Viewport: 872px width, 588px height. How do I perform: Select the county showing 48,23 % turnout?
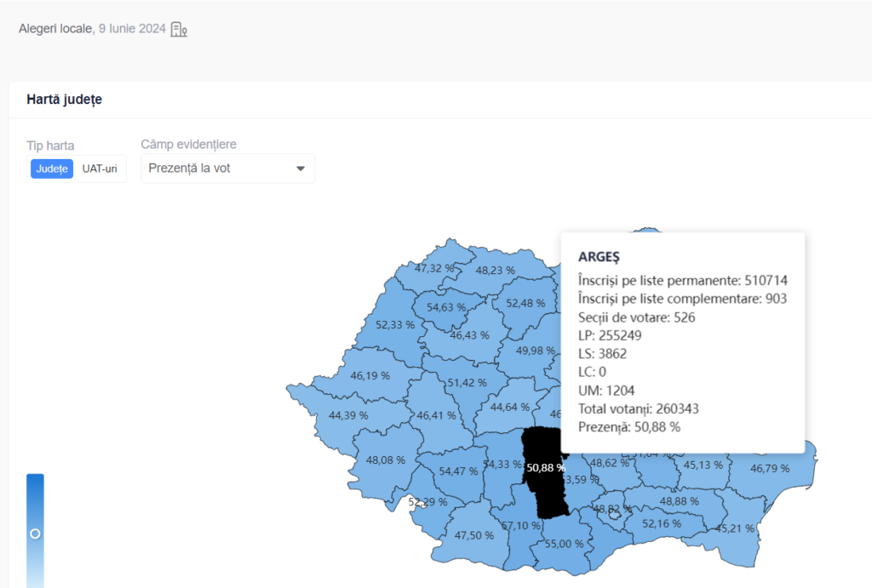[495, 270]
